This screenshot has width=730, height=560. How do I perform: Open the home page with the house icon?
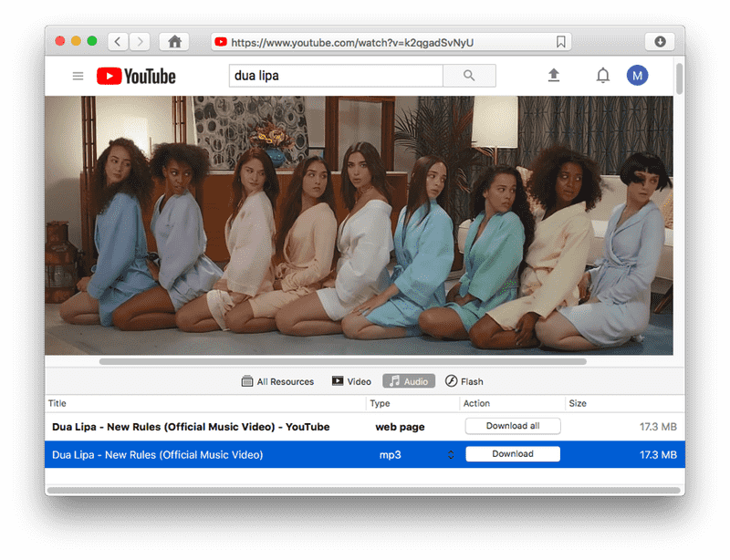pos(174,42)
